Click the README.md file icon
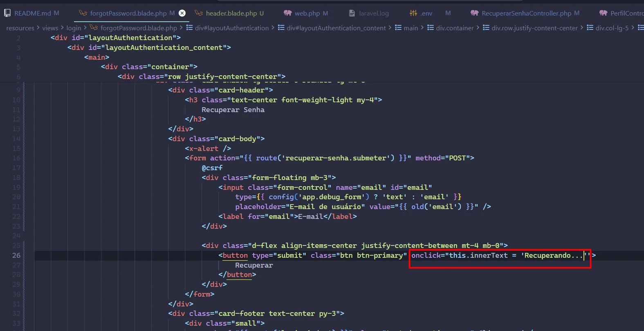The height and width of the screenshot is (331, 644). [7, 13]
